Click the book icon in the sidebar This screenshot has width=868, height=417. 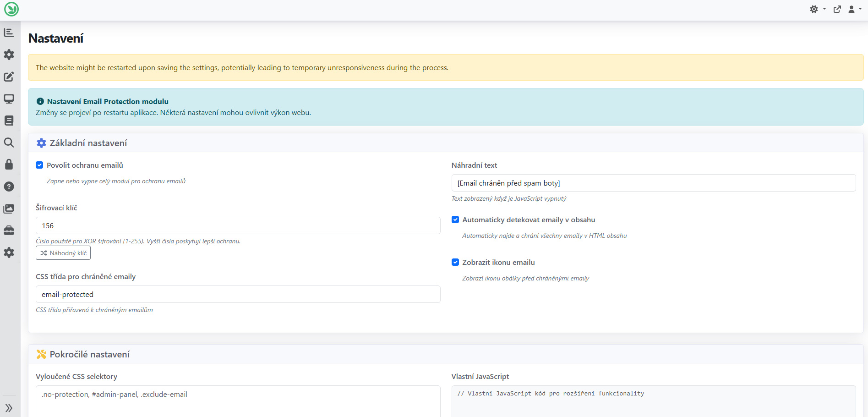point(9,121)
